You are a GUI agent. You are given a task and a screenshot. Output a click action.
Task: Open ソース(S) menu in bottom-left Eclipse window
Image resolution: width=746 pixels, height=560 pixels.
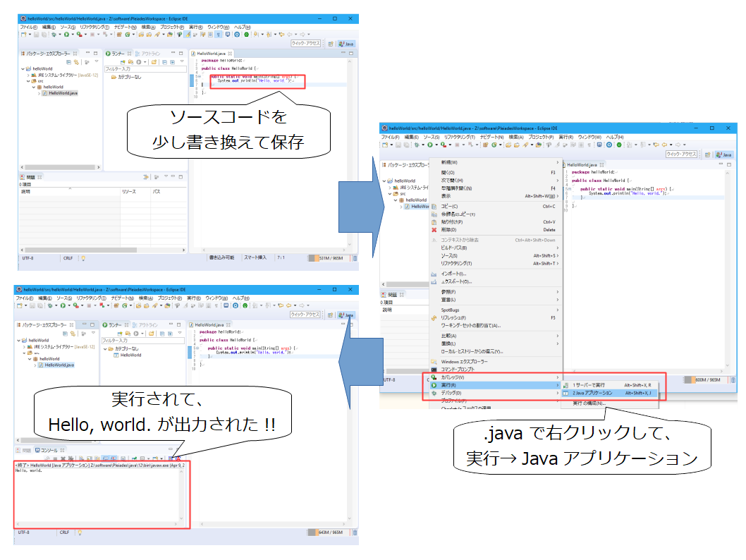click(x=64, y=298)
